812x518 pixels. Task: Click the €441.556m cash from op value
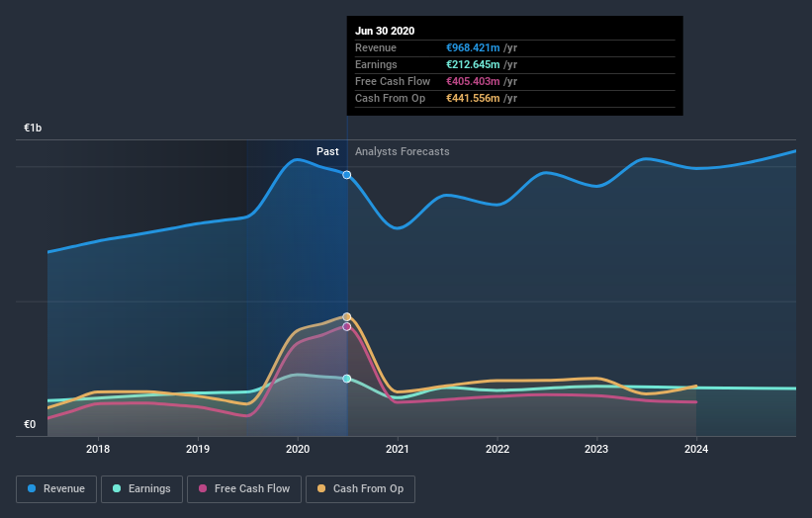pos(474,98)
